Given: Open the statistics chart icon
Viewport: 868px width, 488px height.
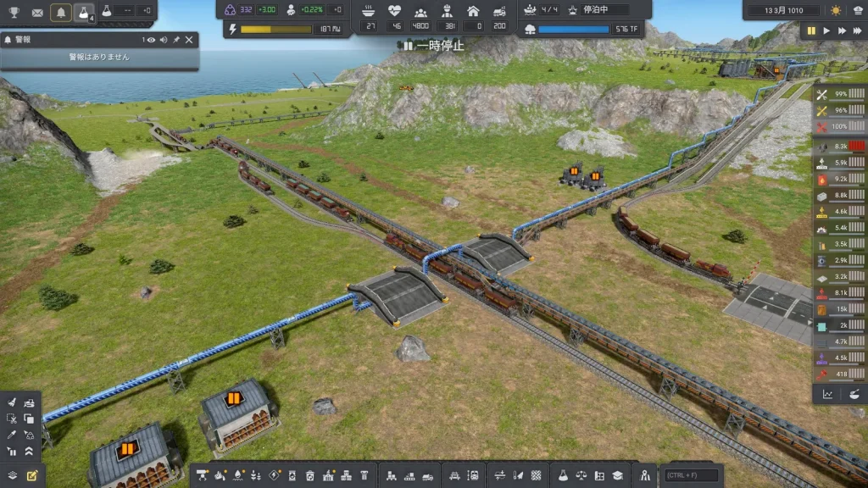Looking at the screenshot, I should 827,394.
